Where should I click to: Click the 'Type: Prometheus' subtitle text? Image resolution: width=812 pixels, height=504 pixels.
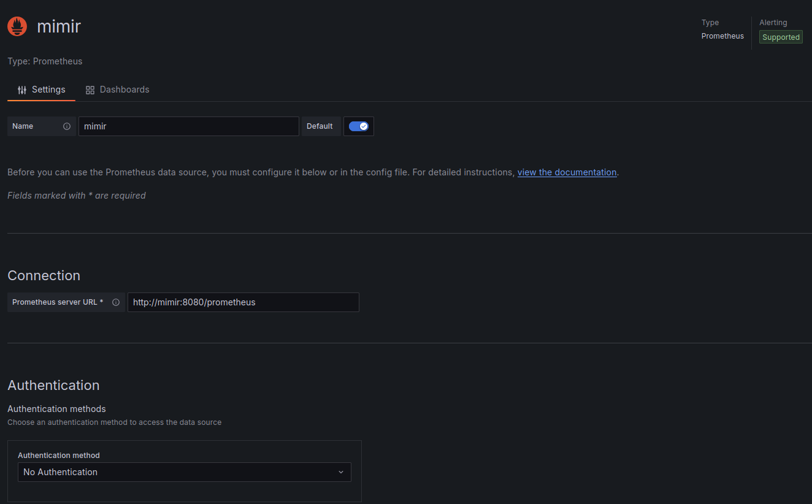click(x=45, y=61)
